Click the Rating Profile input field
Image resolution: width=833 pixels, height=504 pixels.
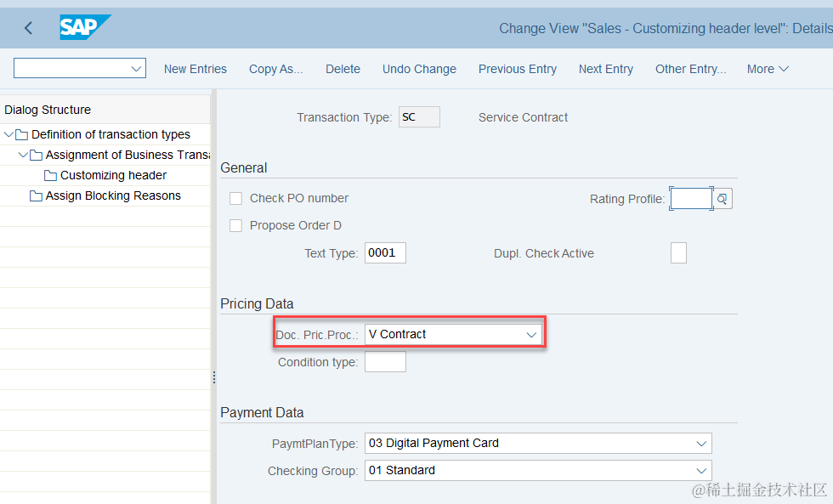(691, 199)
